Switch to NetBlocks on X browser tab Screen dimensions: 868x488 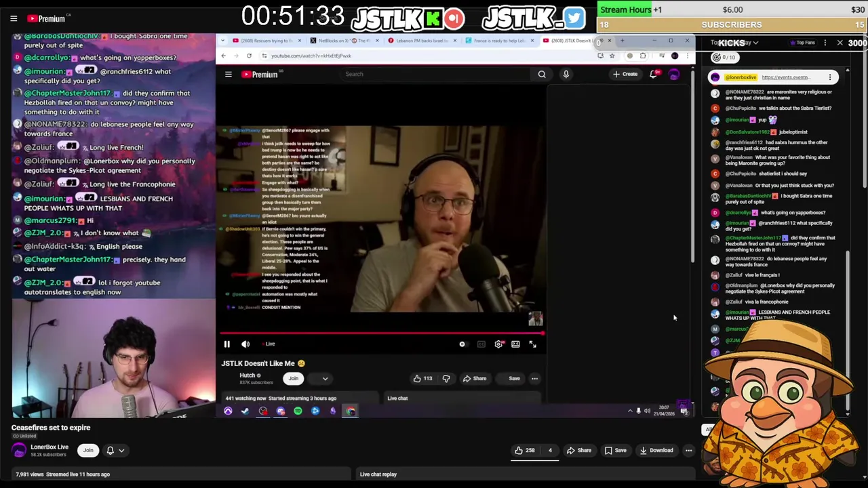(x=341, y=41)
